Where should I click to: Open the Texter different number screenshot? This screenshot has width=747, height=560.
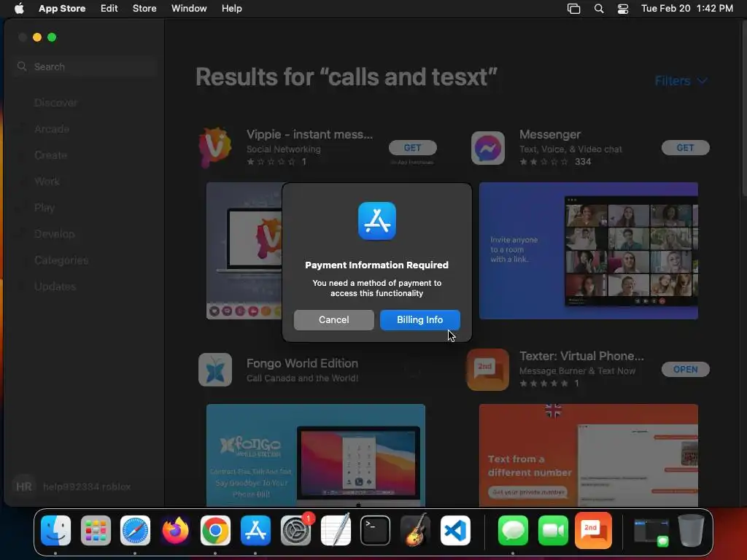pos(589,455)
